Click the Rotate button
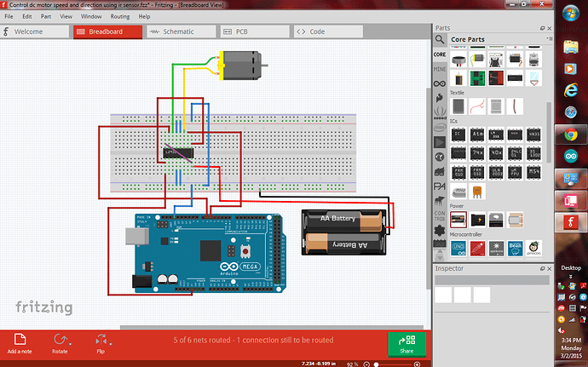This screenshot has height=367, width=588. [x=60, y=343]
